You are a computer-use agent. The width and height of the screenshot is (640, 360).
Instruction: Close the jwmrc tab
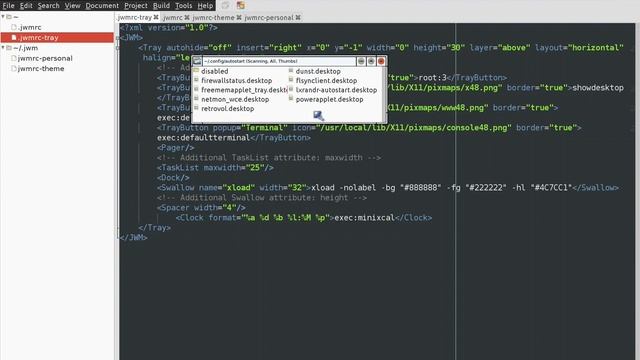(187, 17)
